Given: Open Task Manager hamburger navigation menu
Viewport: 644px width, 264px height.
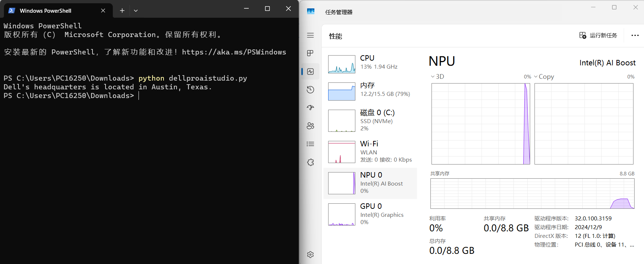Looking at the screenshot, I should click(310, 35).
